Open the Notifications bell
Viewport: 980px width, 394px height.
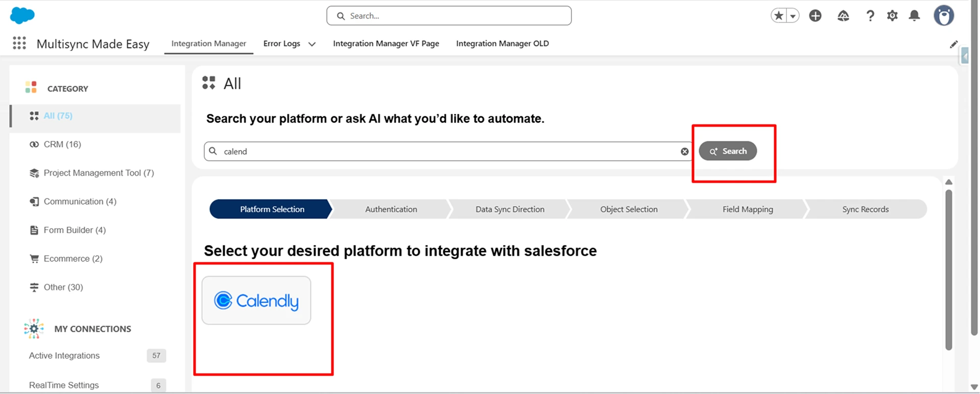tap(914, 16)
